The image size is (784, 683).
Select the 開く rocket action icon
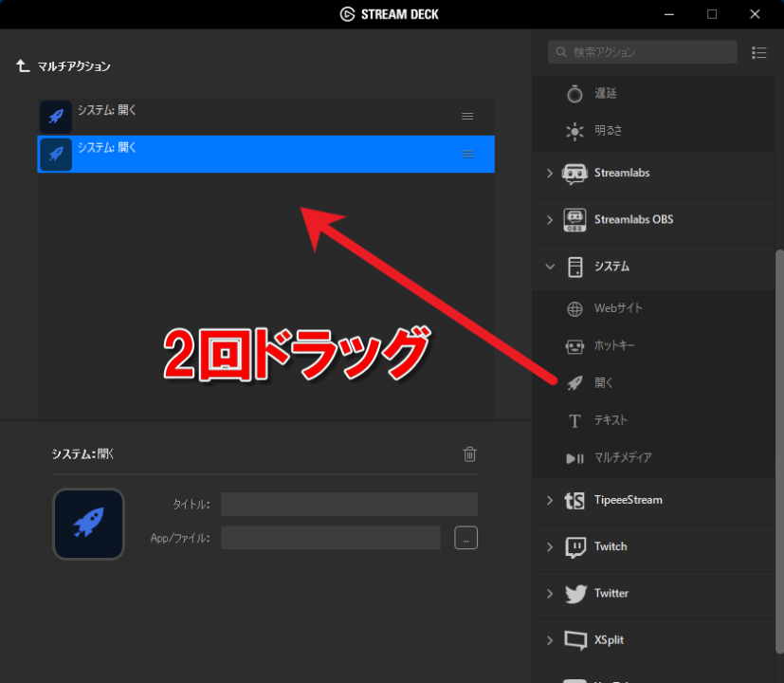pyautogui.click(x=574, y=382)
